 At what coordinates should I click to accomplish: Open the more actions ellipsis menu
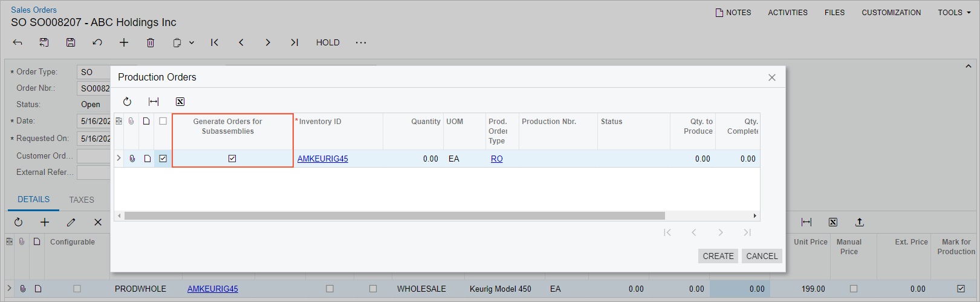click(x=361, y=42)
